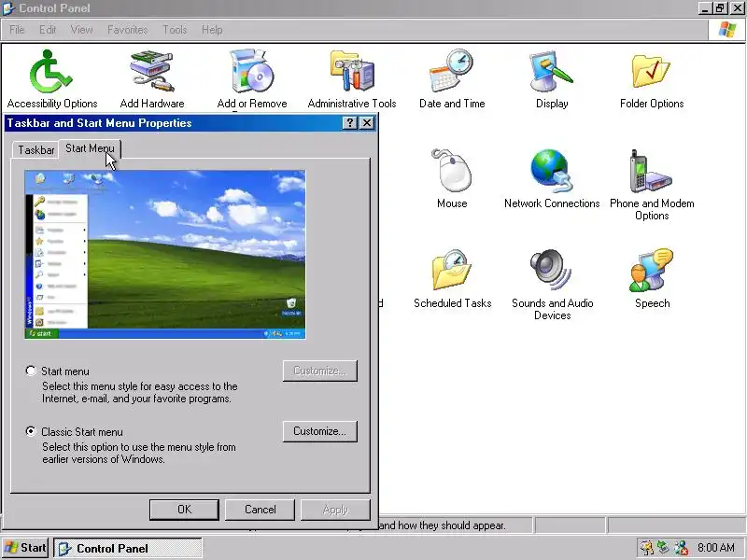Open the File menu
This screenshot has width=747, height=560.
pos(17,30)
